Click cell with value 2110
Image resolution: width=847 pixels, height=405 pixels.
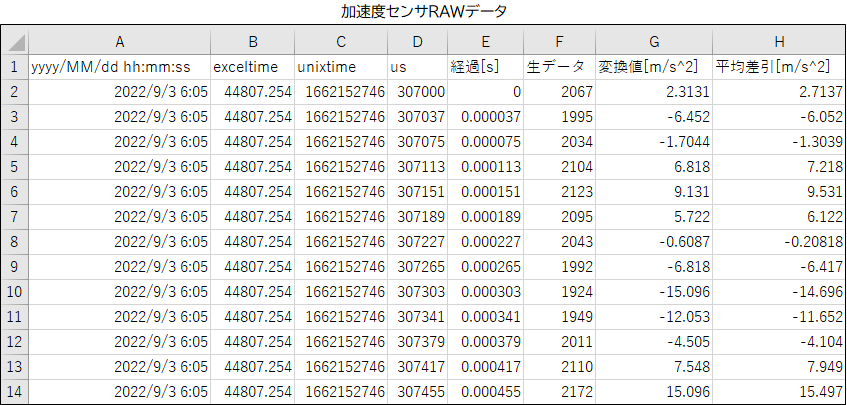click(x=560, y=367)
